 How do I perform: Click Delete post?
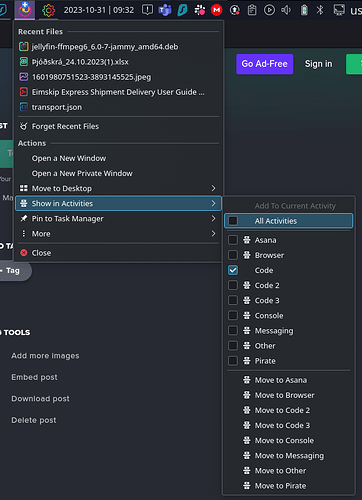(x=34, y=420)
